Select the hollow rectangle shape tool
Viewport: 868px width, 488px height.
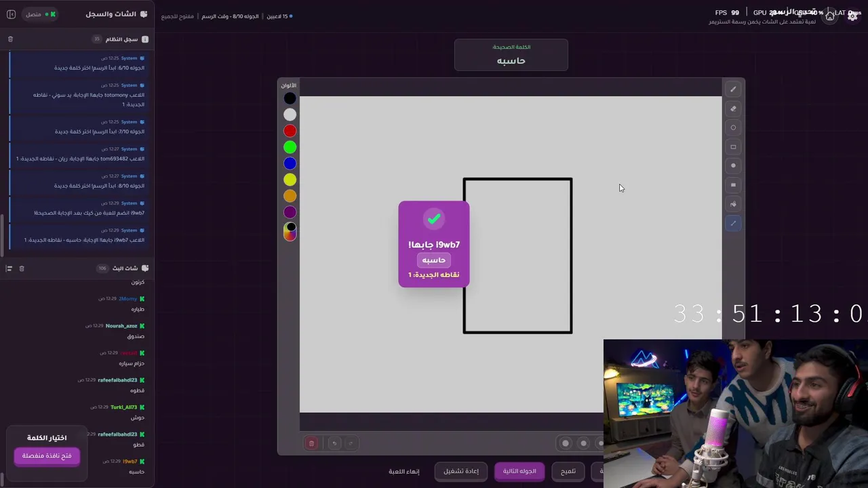733,146
